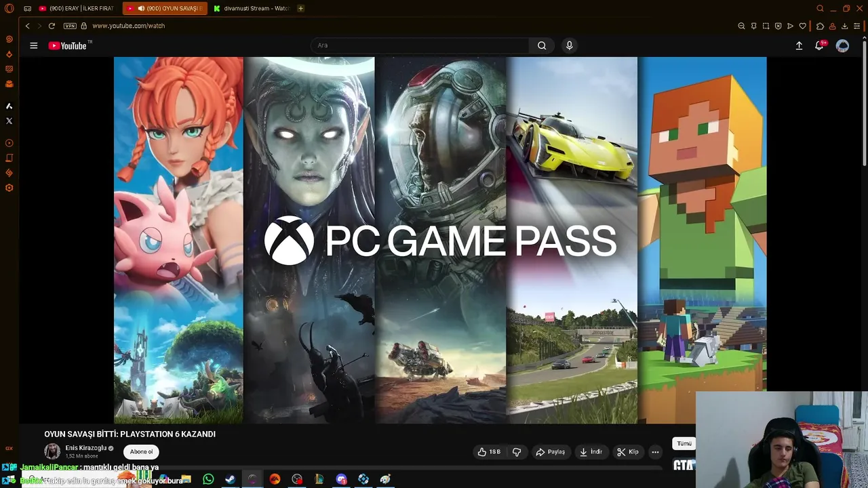Open Discord from the taskbar
The height and width of the screenshot is (488, 868).
341,479
